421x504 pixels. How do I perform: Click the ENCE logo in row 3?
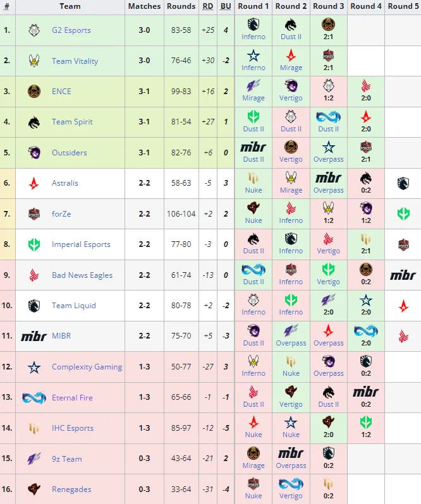[34, 92]
